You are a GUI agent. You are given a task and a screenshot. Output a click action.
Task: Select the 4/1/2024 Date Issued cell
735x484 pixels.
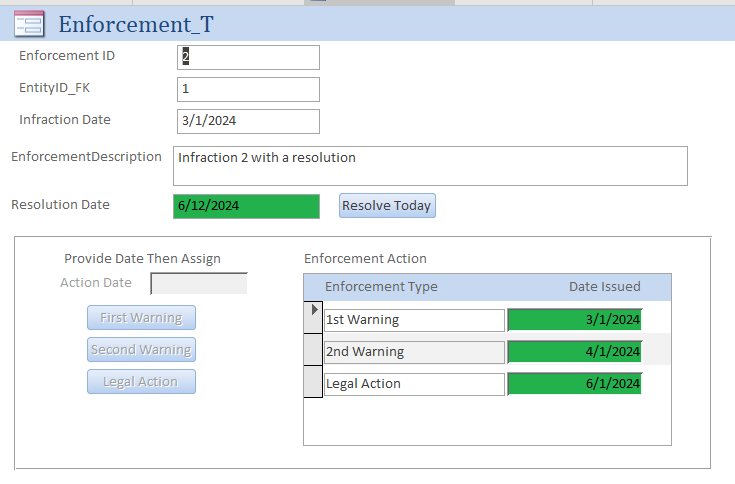[x=575, y=352]
